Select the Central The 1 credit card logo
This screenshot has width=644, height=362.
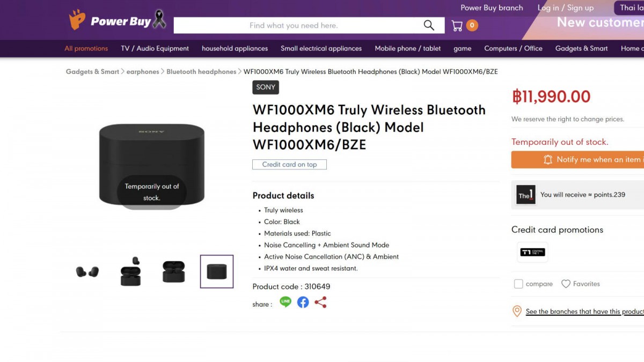tap(531, 253)
